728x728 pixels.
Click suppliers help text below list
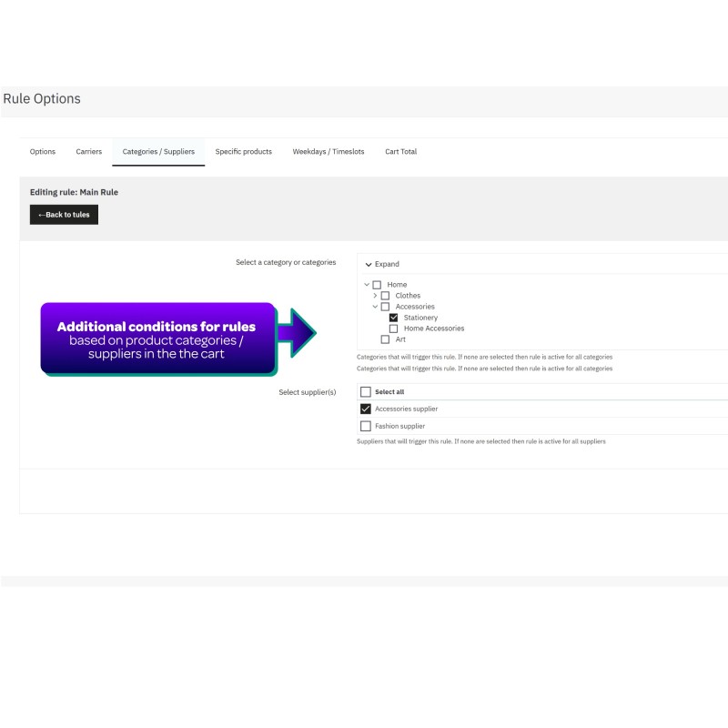481,441
